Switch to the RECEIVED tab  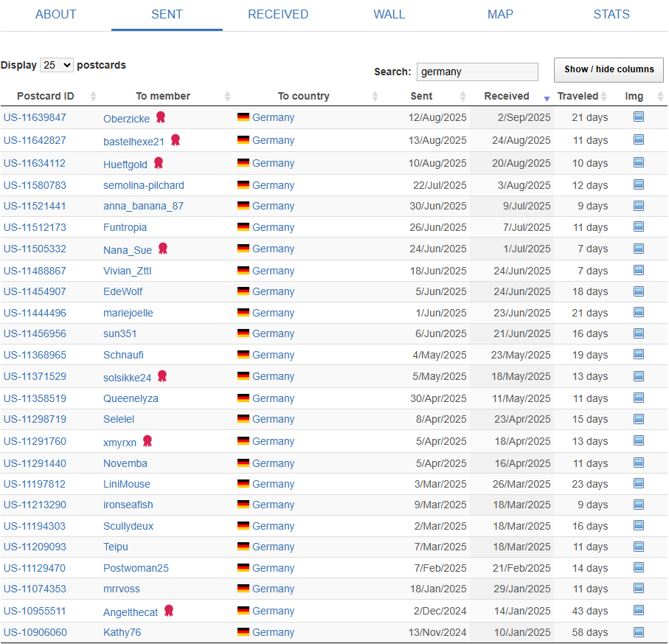point(278,15)
